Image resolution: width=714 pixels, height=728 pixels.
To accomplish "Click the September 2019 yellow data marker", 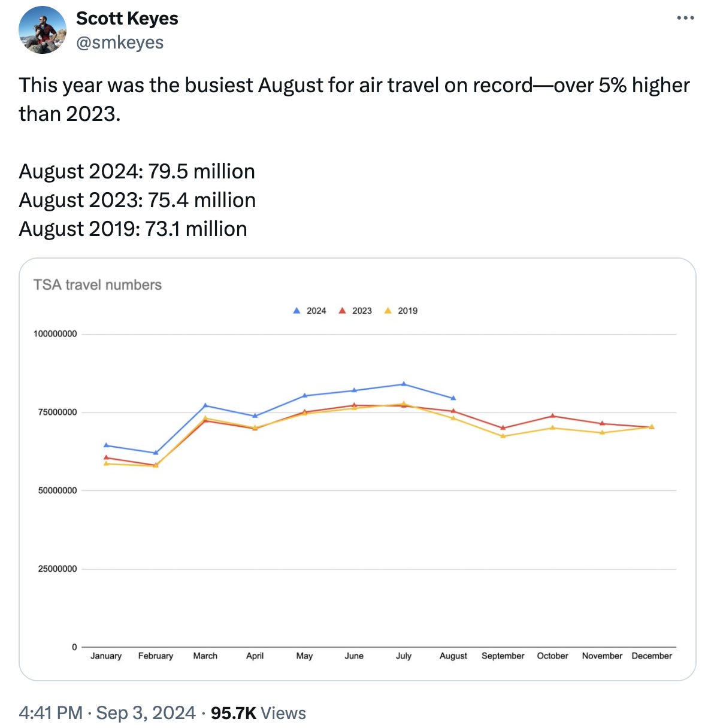I will tap(503, 436).
